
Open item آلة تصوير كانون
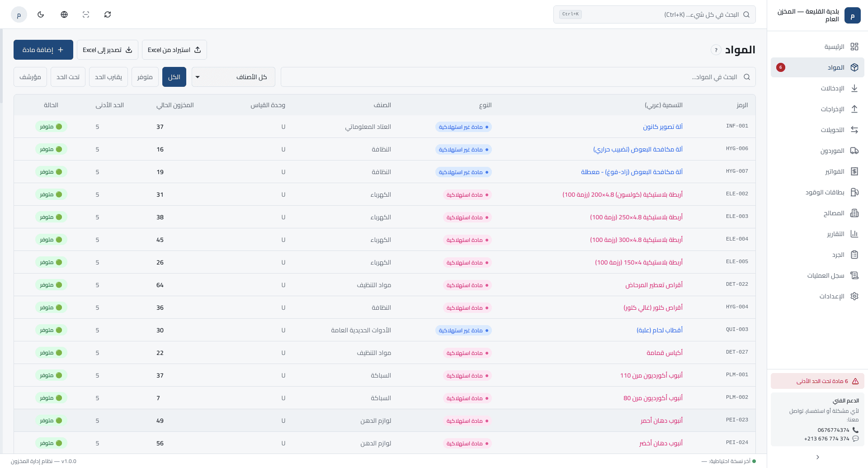tap(663, 127)
